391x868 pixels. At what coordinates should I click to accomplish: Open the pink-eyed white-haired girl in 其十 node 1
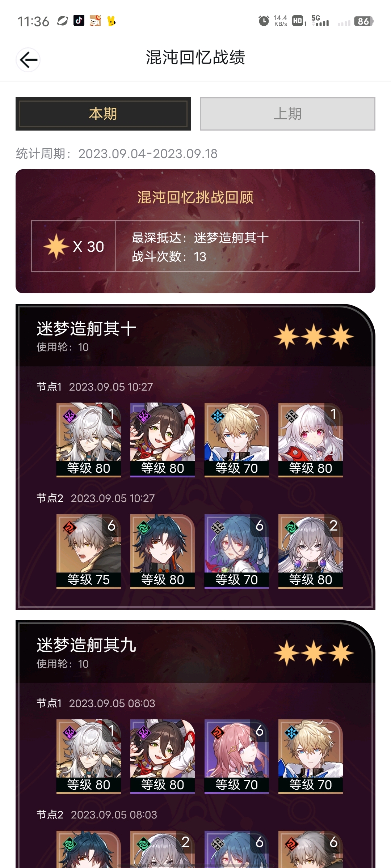311,440
